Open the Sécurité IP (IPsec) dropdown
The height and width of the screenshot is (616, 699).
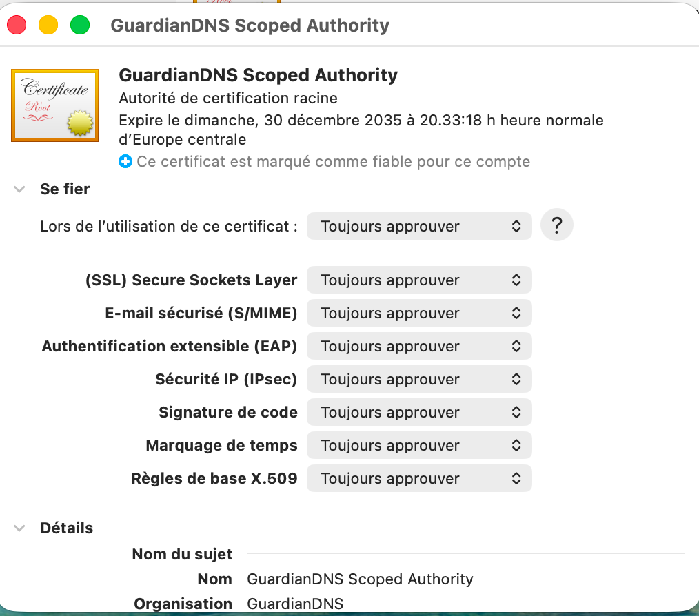pyautogui.click(x=419, y=379)
